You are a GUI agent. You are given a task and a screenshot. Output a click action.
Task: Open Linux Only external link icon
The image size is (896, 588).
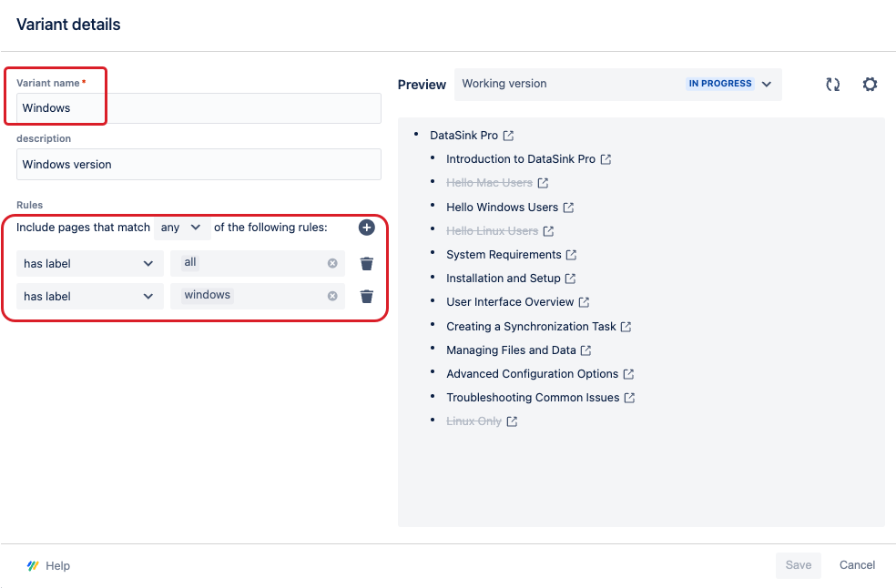pyautogui.click(x=512, y=421)
